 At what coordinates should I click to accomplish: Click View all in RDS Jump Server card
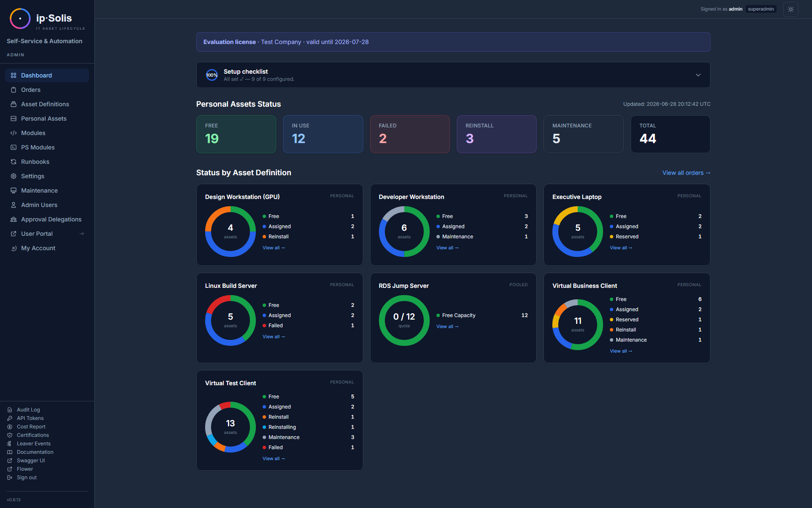tap(447, 326)
